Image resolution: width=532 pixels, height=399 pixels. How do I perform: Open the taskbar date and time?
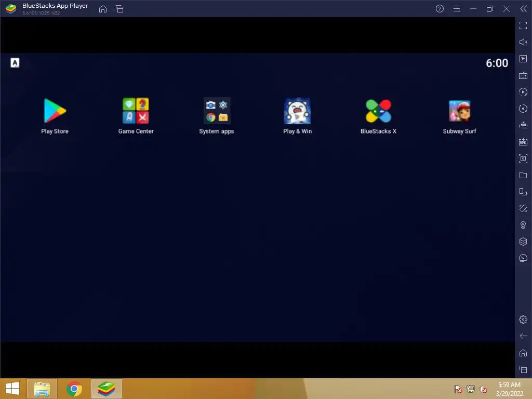[509, 389]
